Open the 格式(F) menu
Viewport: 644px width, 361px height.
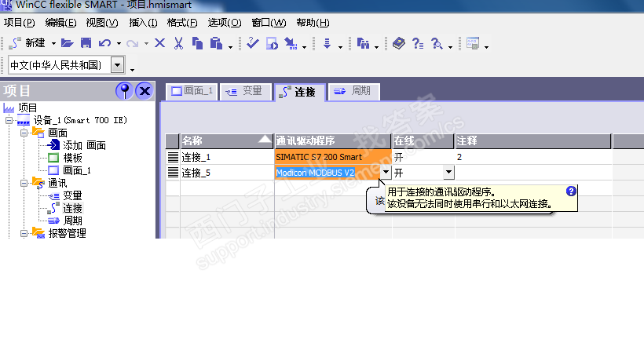182,23
